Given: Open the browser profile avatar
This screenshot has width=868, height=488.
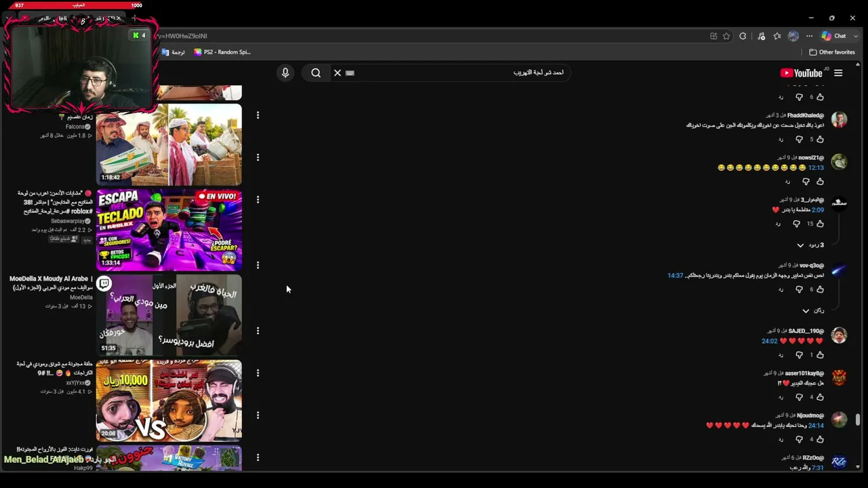Looking at the screenshot, I should point(793,36).
